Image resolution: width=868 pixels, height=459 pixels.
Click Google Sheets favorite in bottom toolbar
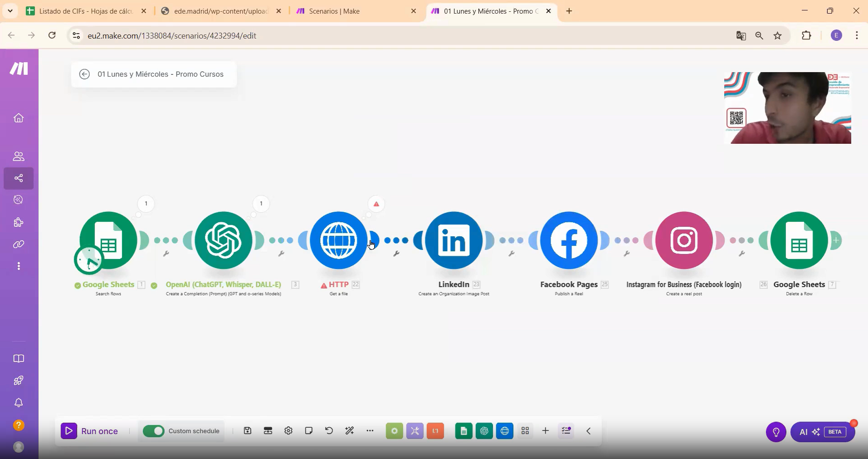pos(464,431)
